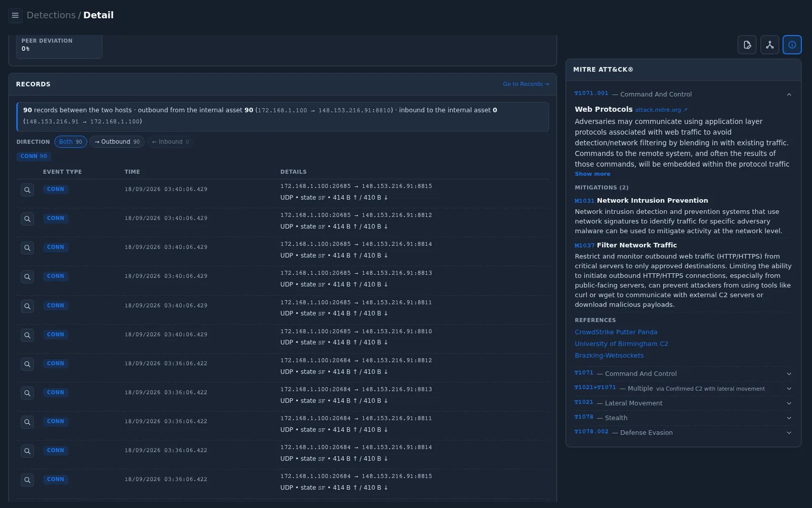The image size is (812, 508).
Task: Open the network graph icon button
Action: 769,45
